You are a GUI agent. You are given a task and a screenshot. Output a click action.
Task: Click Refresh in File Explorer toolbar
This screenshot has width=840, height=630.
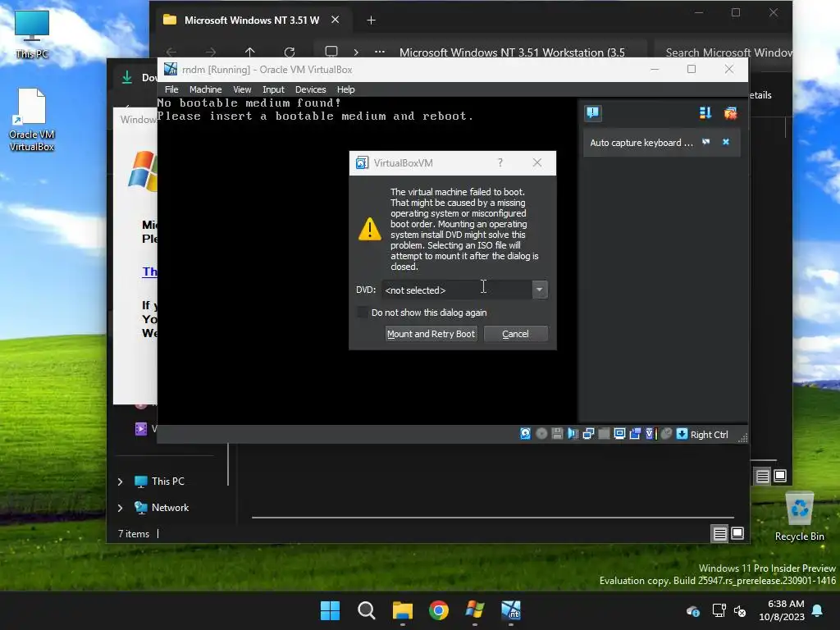[290, 52]
